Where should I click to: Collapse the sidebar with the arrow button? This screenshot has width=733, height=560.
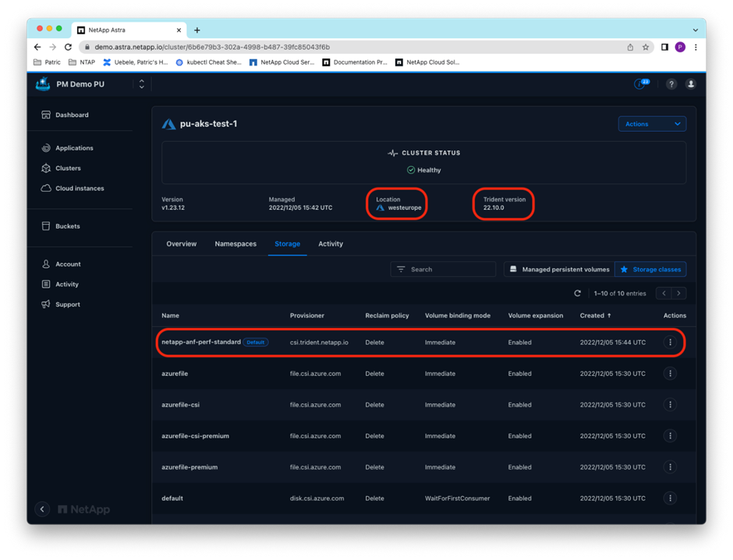tap(42, 509)
